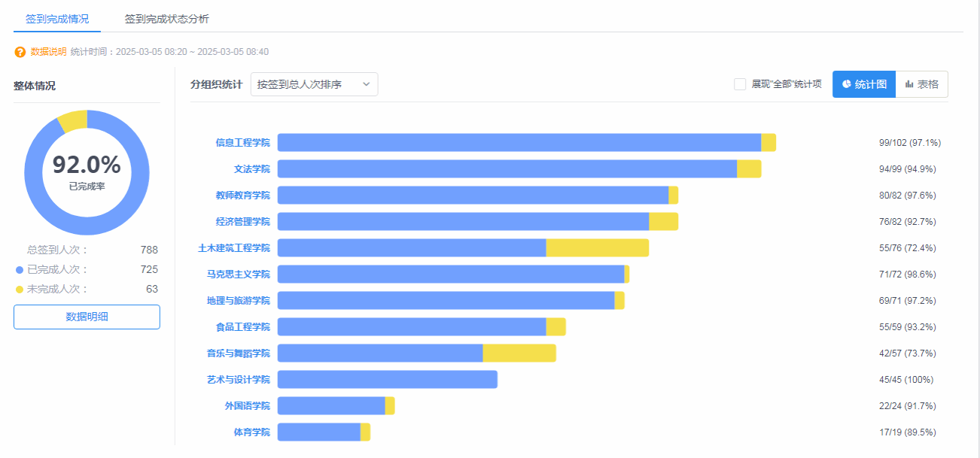Open the 信息工程学院 link
The image size is (980, 458).
click(242, 143)
